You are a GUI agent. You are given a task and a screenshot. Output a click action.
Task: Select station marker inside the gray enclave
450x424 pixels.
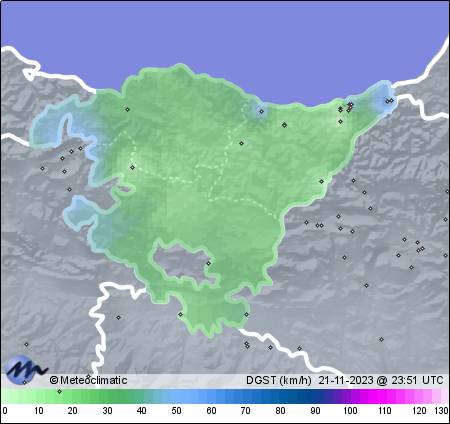pyautogui.click(x=209, y=263)
